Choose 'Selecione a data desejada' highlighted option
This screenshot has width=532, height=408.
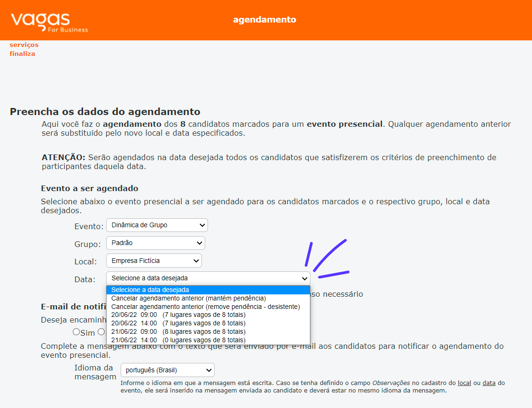tap(208, 290)
